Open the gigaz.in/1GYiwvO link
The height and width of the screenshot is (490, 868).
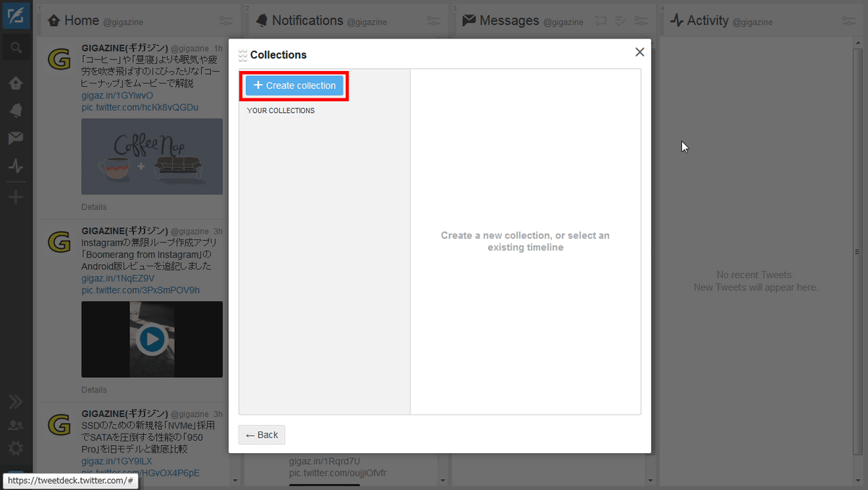(x=117, y=96)
